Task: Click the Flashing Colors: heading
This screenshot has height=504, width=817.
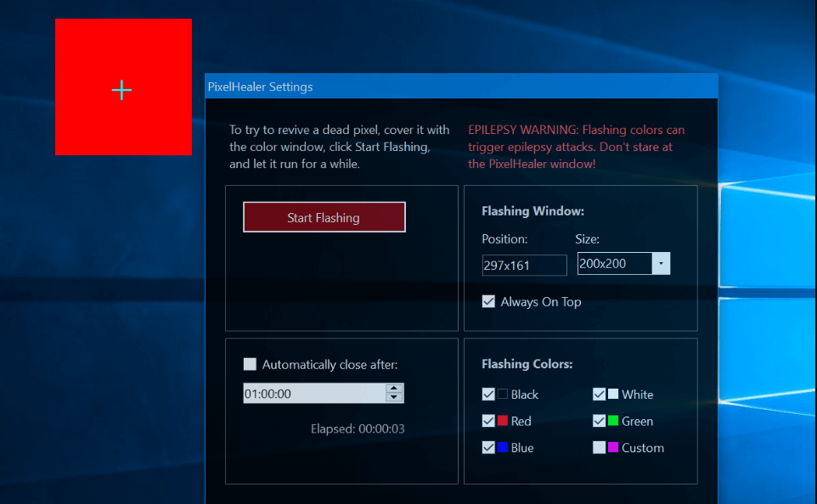Action: [527, 364]
